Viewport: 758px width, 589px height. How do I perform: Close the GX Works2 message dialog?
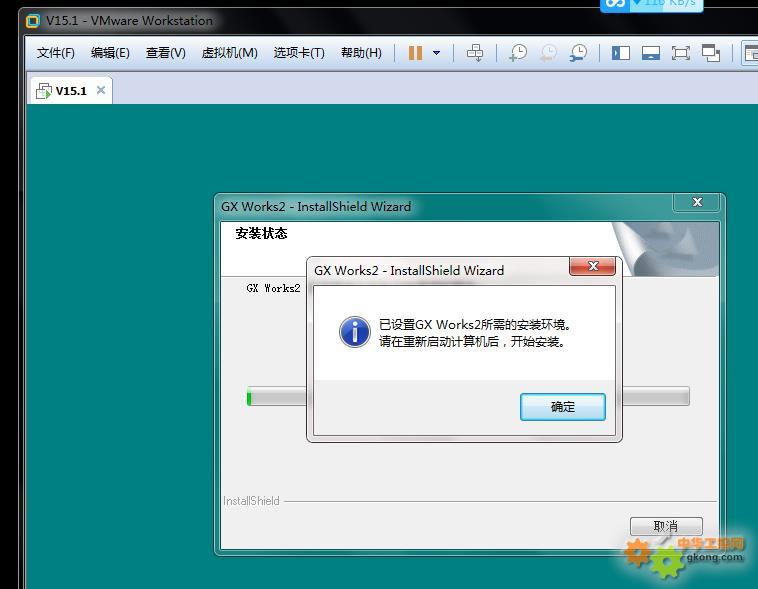tap(593, 266)
